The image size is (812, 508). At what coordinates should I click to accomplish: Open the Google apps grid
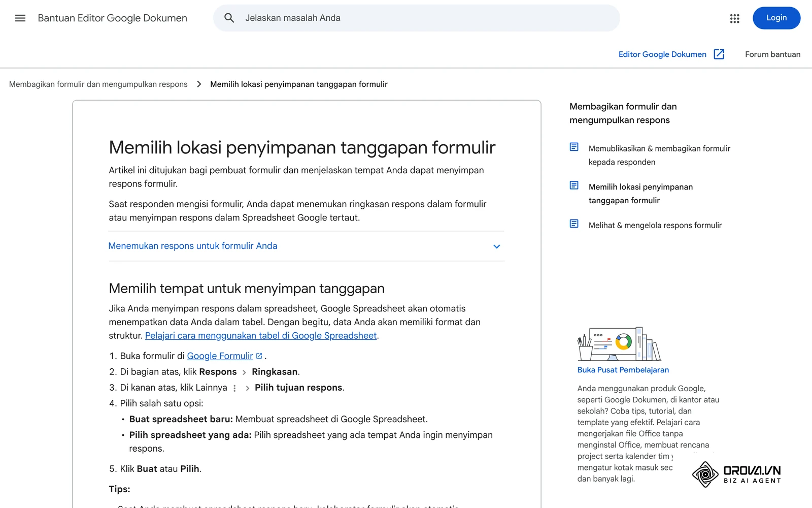point(734,18)
